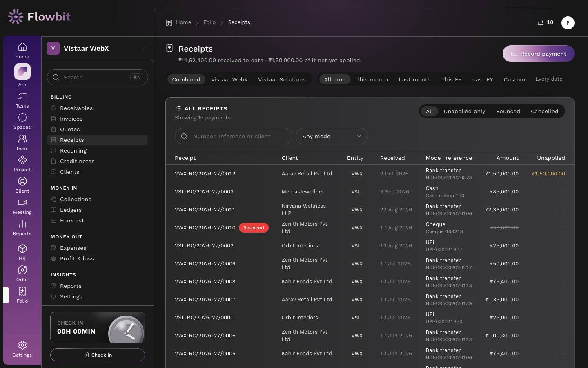Open the Team sidebar icon
Screen dimensions: 588x368
pyautogui.click(x=22, y=143)
